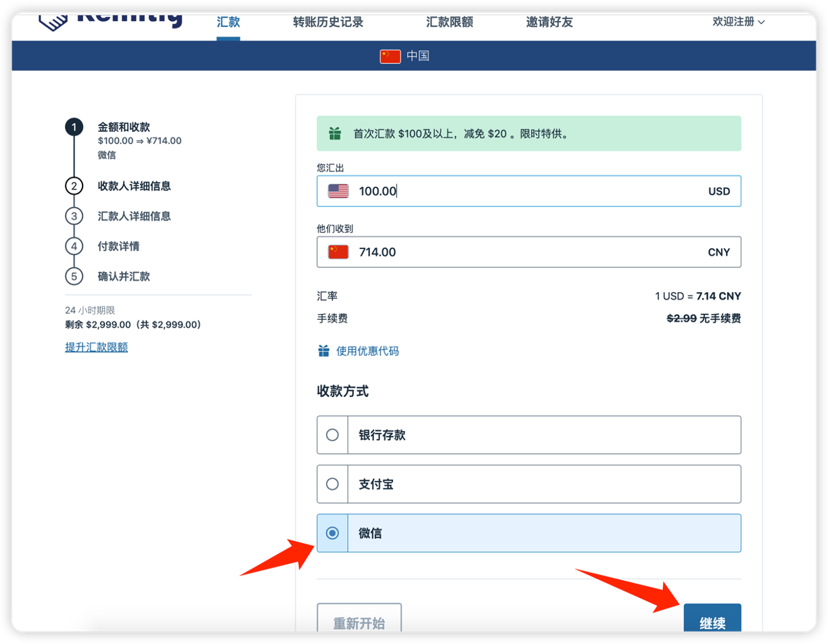
Task: Click the 24 小时期限 text
Action: click(x=90, y=310)
